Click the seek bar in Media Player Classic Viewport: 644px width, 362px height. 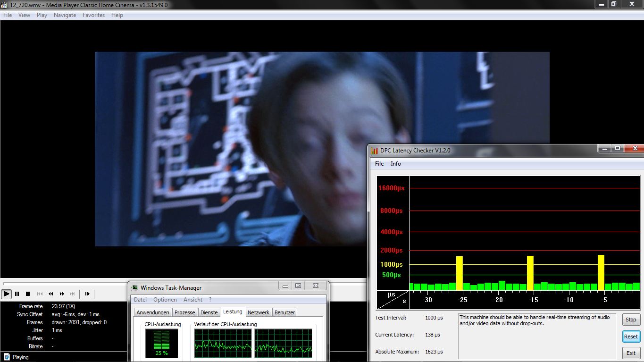183,283
